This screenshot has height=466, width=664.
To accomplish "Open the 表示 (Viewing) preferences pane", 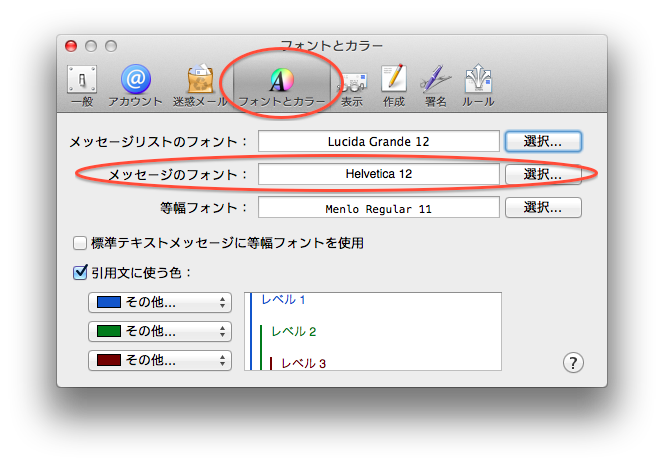I will (352, 85).
